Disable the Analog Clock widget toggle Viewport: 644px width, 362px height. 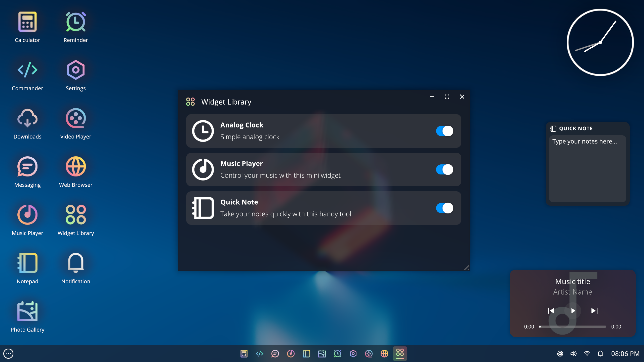point(445,131)
